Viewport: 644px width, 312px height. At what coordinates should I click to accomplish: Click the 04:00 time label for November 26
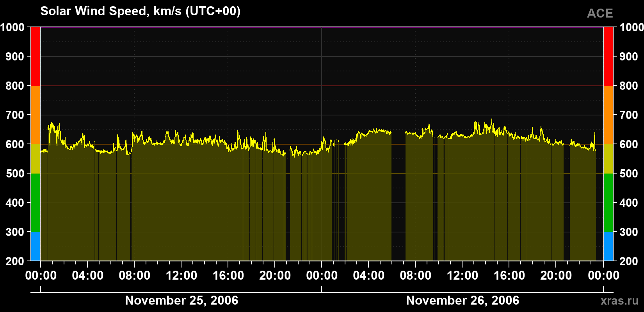(369, 276)
